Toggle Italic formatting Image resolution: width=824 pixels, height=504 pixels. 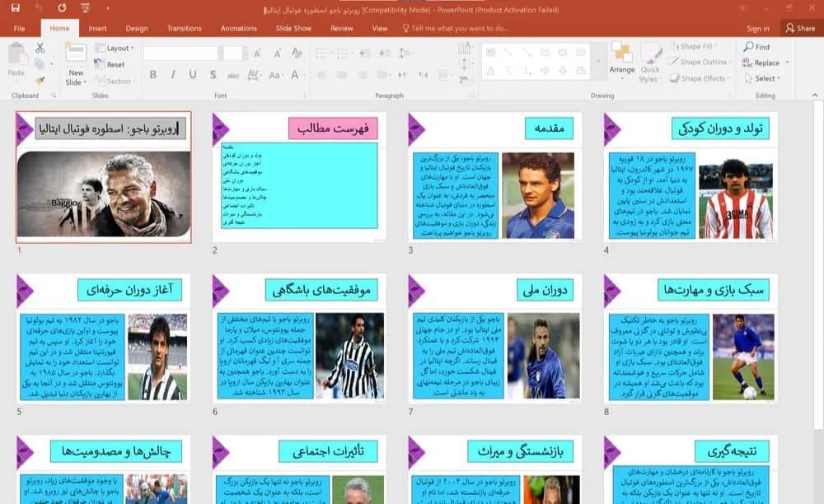coord(173,75)
